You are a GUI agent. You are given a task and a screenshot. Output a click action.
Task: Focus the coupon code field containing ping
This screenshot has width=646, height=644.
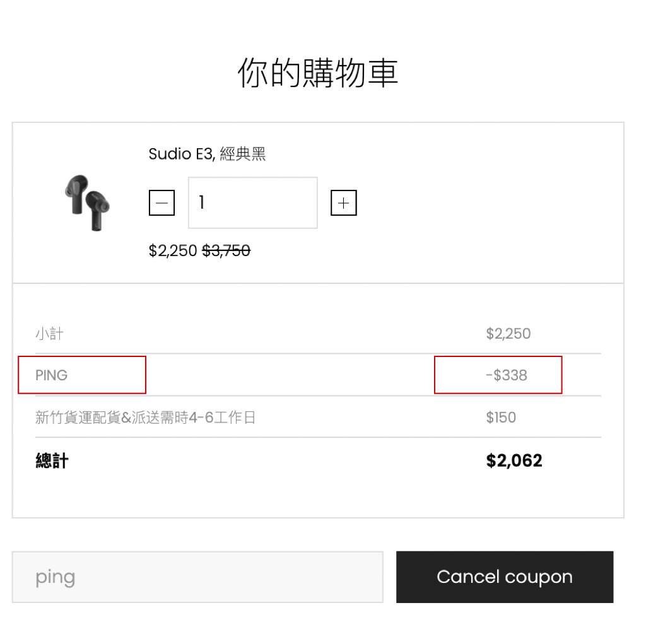pos(197,577)
